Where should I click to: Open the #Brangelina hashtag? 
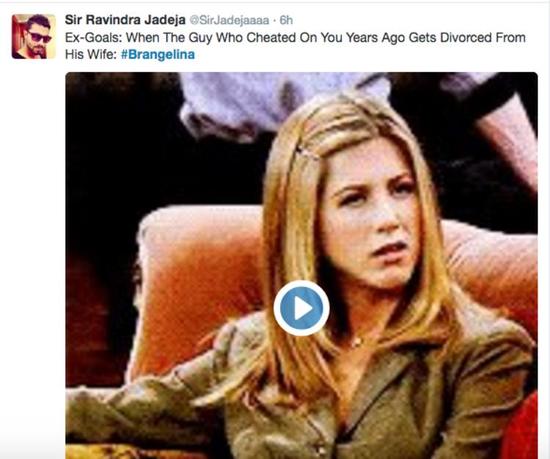158,55
